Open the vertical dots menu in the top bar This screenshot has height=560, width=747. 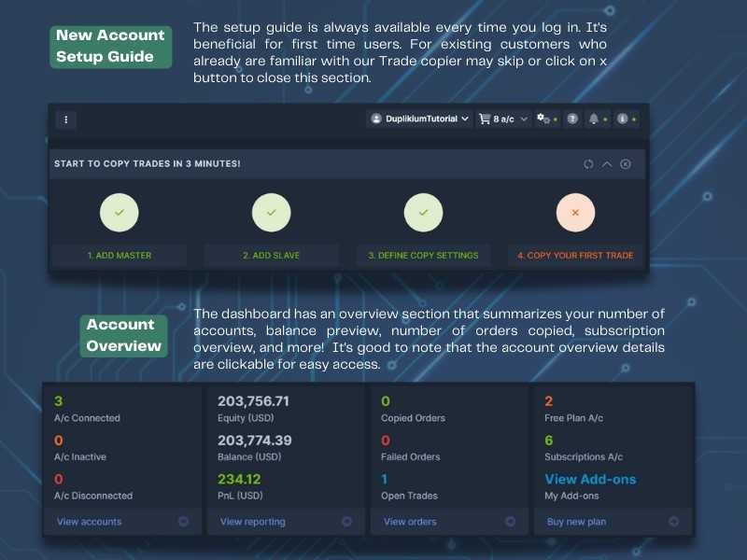click(x=66, y=119)
